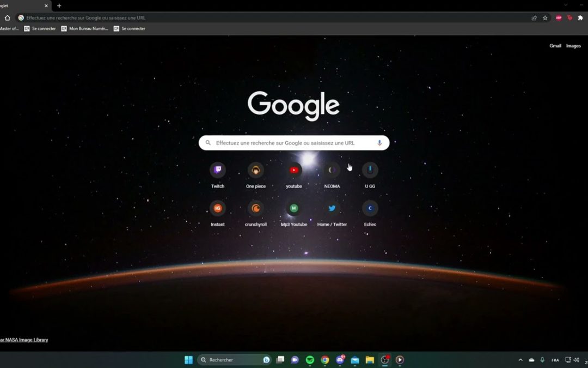Share this page from the address bar
The height and width of the screenshot is (368, 588).
click(x=534, y=17)
